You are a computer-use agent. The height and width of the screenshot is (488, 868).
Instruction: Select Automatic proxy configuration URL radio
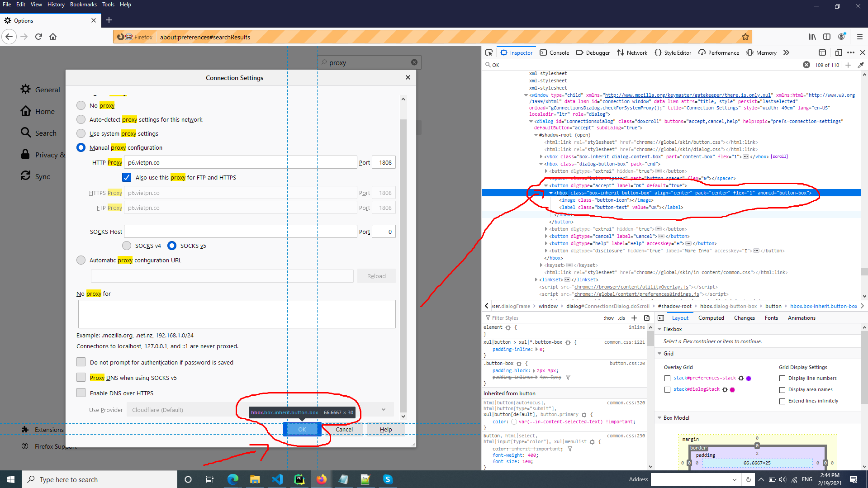pyautogui.click(x=81, y=260)
